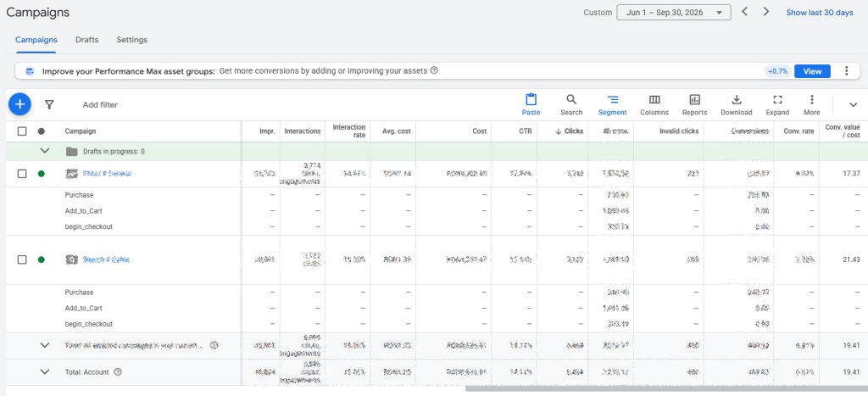Switch to the Drafts tab
The height and width of the screenshot is (396, 868).
87,40
